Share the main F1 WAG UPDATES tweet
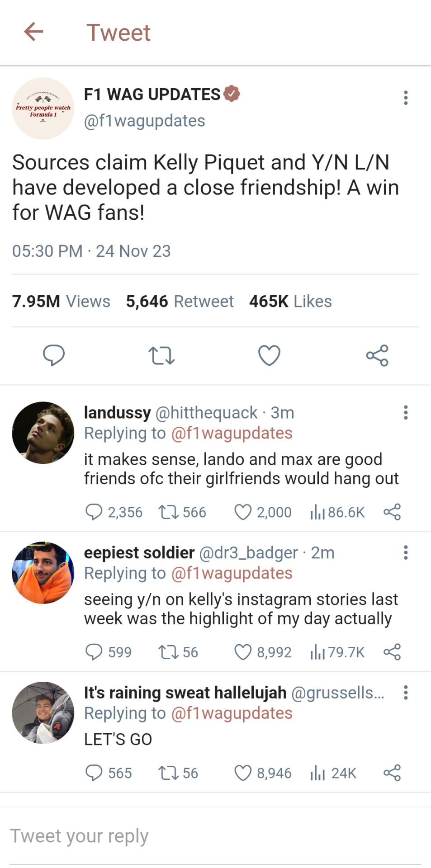The image size is (431, 868). 377,355
